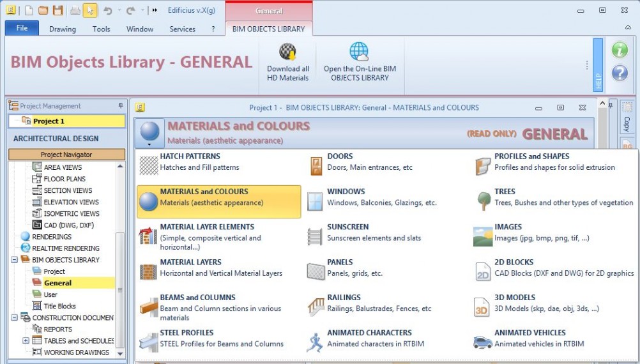Open RENDERINGS in the navigator
The height and width of the screenshot is (364, 640).
point(52,237)
